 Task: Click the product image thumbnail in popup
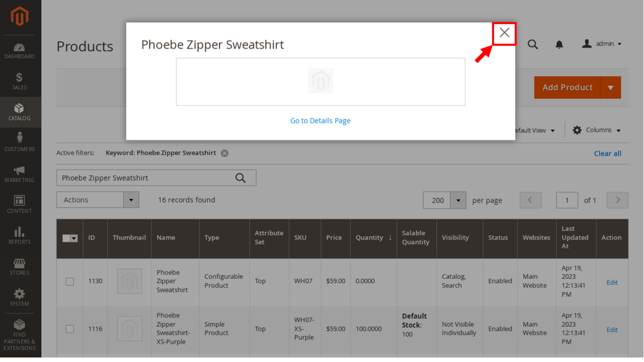click(320, 81)
